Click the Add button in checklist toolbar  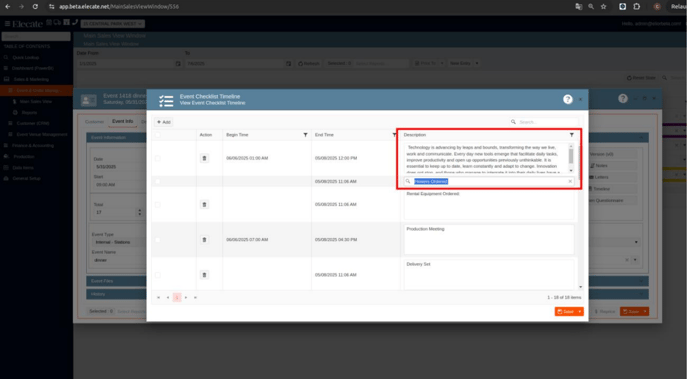click(x=163, y=122)
